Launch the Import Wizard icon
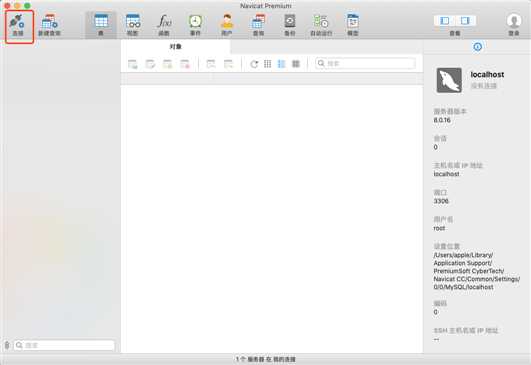This screenshot has width=531, height=365. [x=211, y=64]
